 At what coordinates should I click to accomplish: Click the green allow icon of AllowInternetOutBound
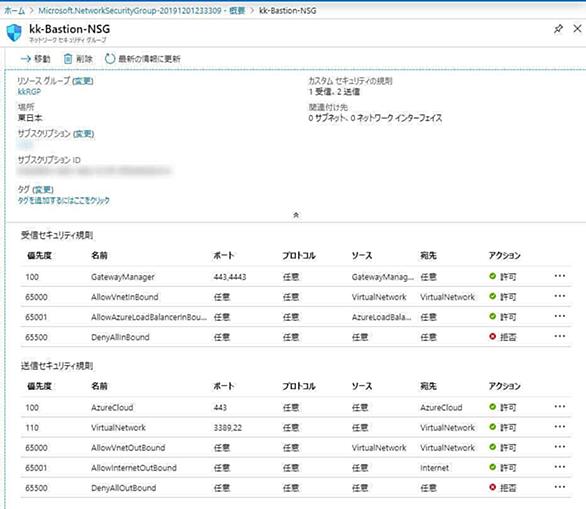pyautogui.click(x=492, y=467)
